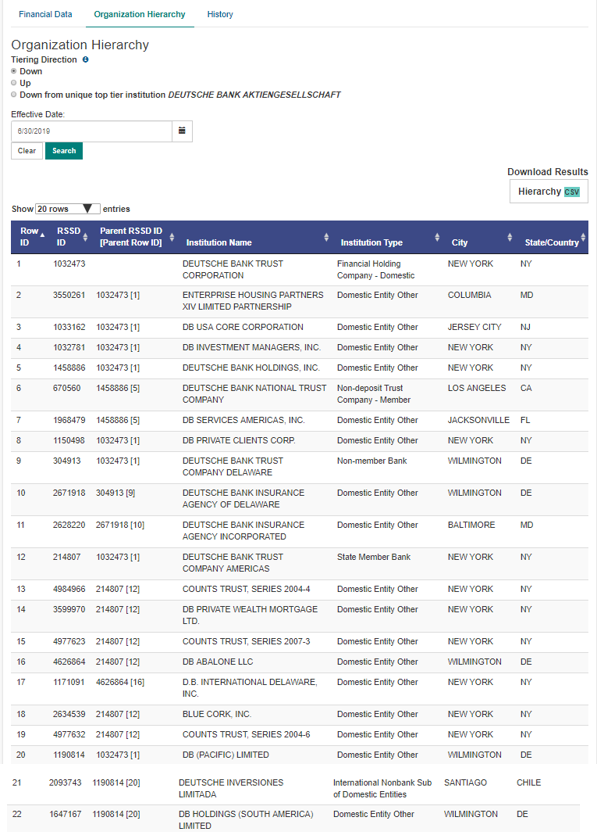Click Non-member Bank type
Screen dimensions: 597x832
[372, 461]
